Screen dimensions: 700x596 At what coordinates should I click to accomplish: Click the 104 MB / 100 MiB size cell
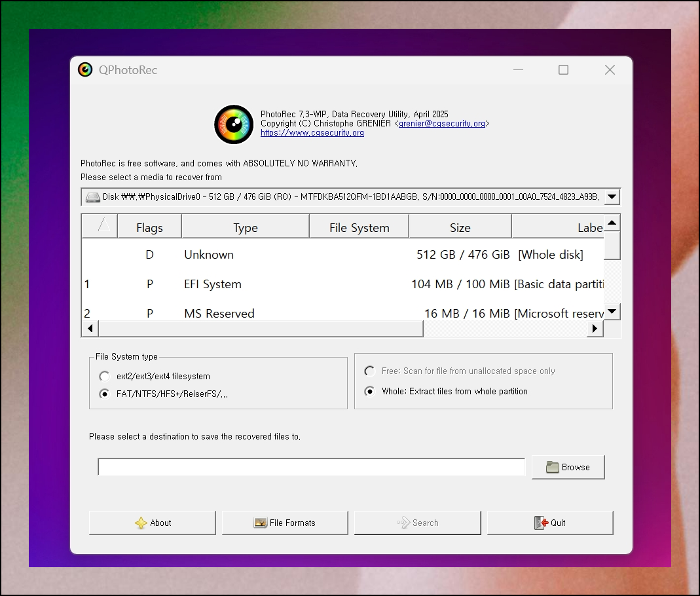pos(460,284)
